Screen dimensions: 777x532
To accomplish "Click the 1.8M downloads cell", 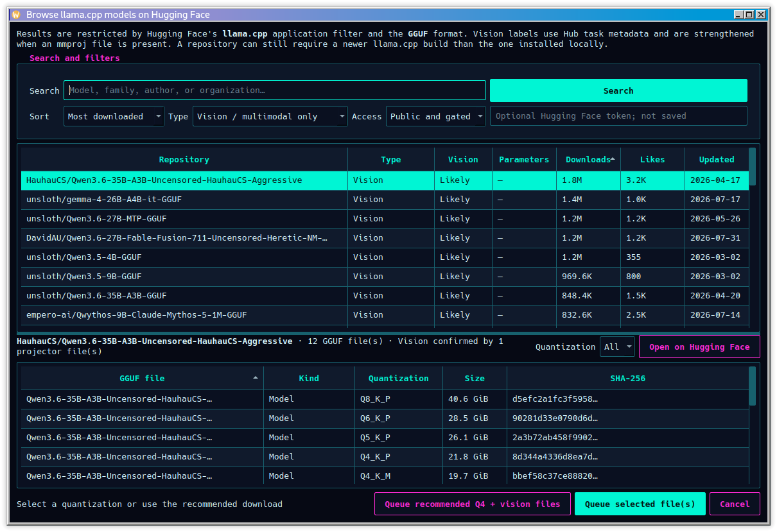I will click(x=588, y=180).
